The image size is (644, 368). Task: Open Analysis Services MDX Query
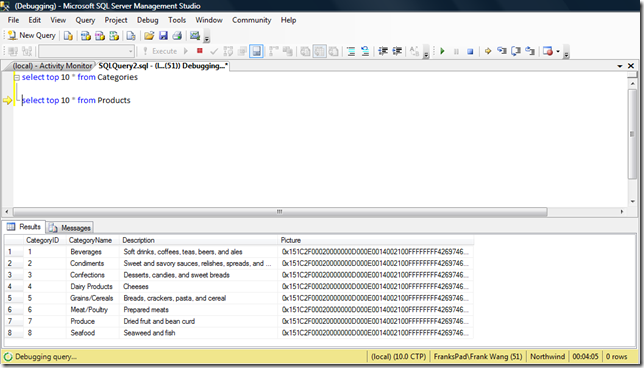click(85, 36)
